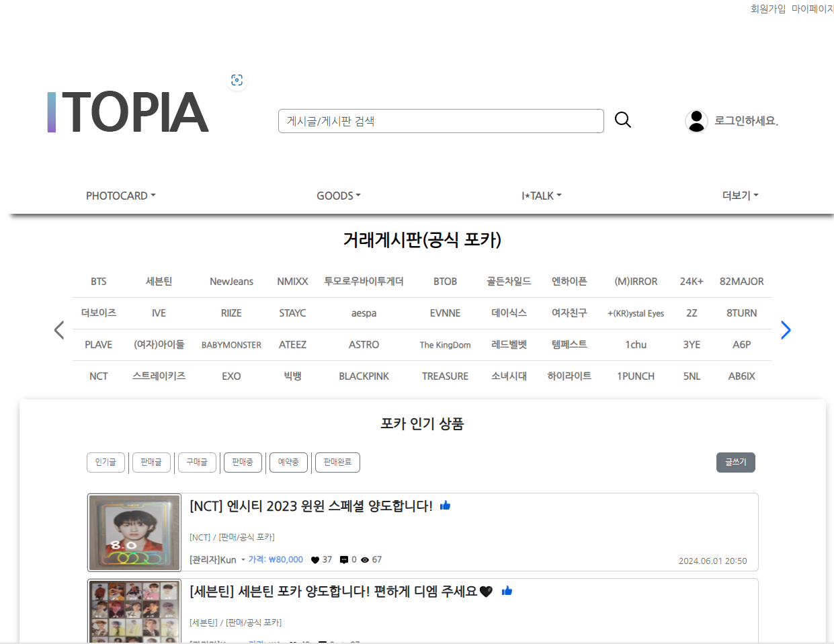Viewport: 834px width, 644px height.
Task: Select ATEEZ in artist list
Action: pyautogui.click(x=292, y=345)
